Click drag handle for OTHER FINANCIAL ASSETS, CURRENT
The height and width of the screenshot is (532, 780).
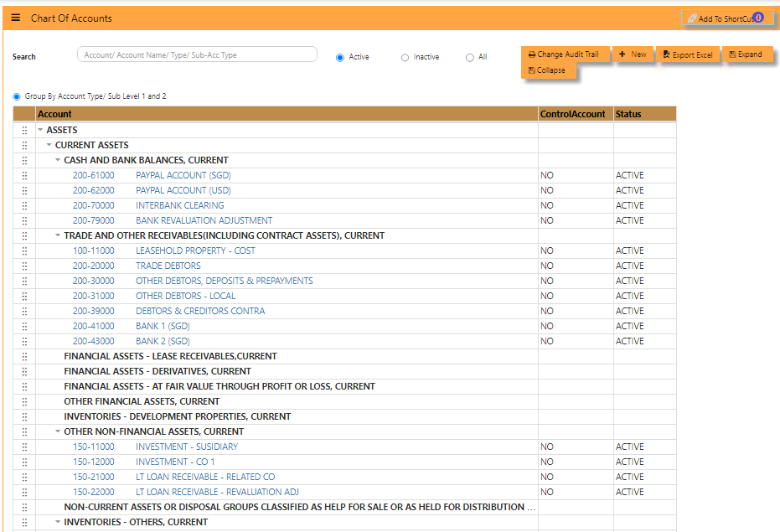tap(24, 401)
